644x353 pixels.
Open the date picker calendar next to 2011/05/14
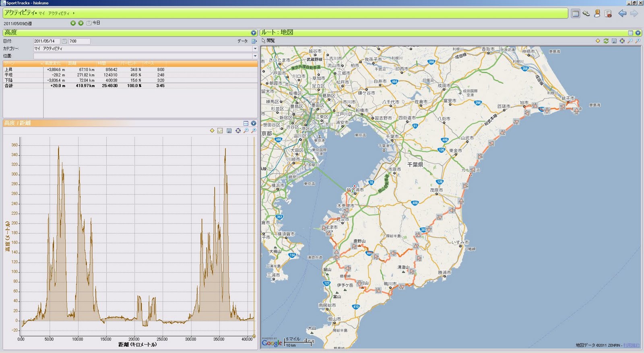point(64,41)
